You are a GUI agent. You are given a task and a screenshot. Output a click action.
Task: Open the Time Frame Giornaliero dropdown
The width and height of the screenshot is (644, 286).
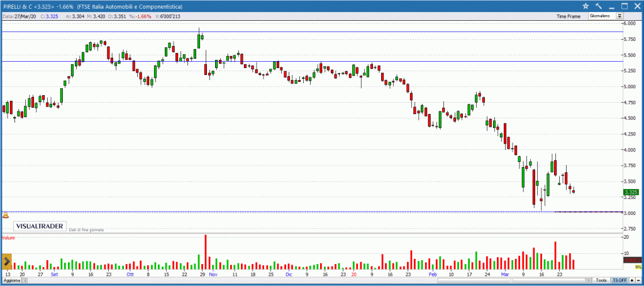tap(606, 16)
